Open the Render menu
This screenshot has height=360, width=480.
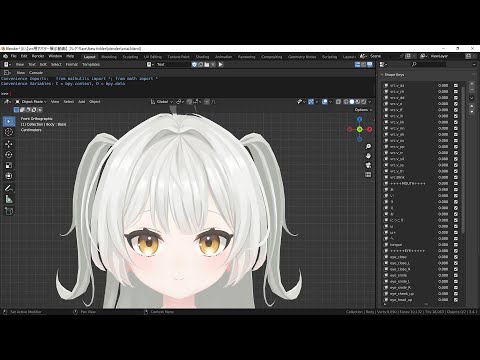[38, 56]
